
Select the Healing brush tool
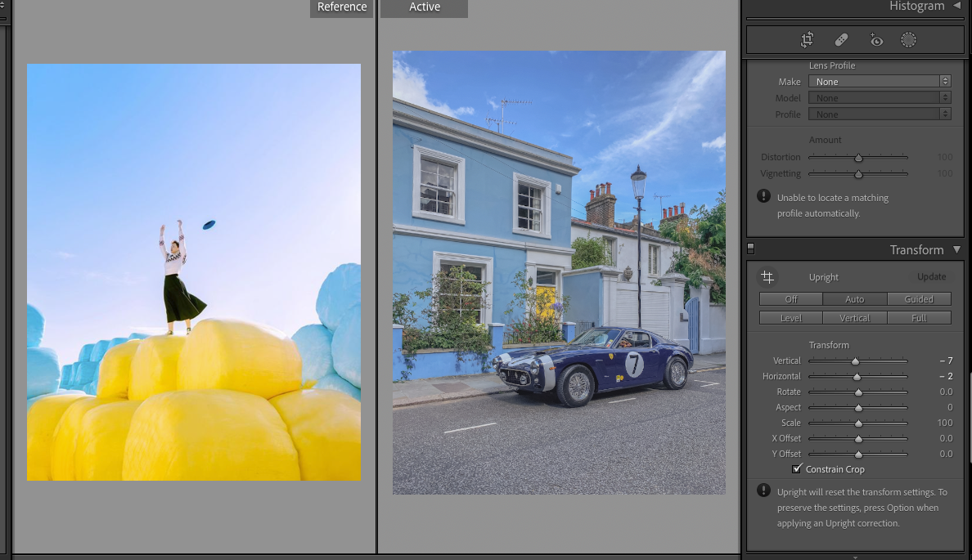pos(841,40)
